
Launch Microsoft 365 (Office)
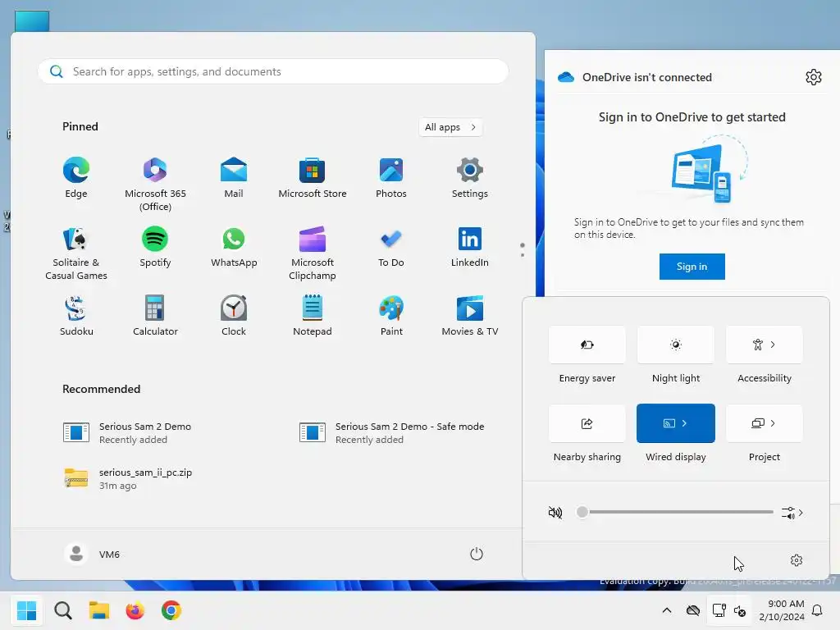[155, 185]
